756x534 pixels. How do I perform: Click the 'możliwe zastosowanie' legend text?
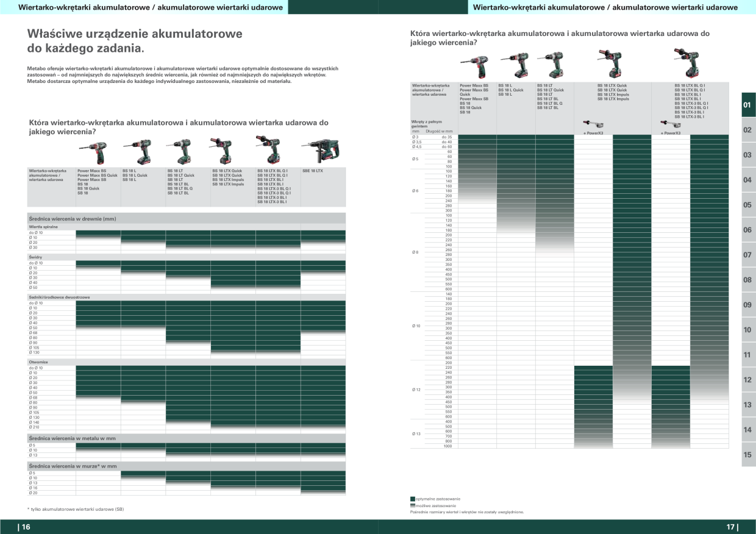click(437, 505)
